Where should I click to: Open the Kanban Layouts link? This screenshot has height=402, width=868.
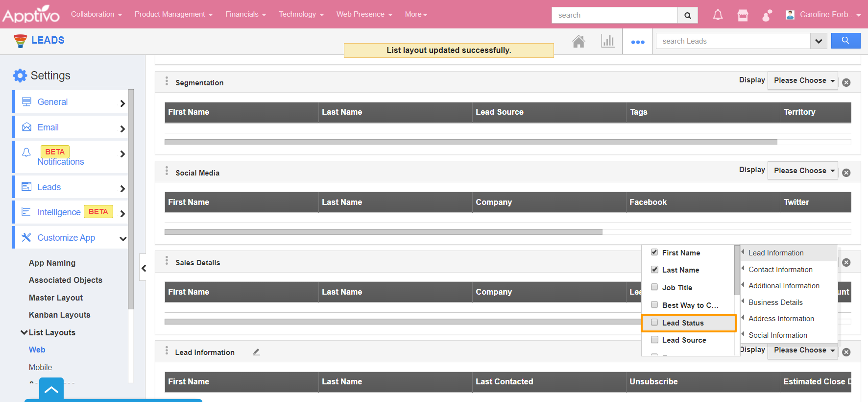click(60, 315)
